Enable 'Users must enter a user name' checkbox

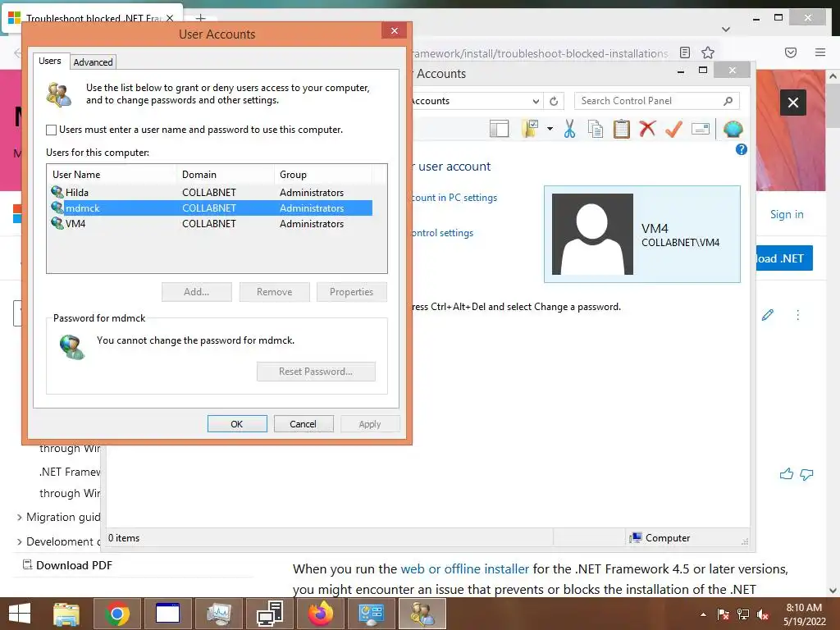[x=52, y=130]
